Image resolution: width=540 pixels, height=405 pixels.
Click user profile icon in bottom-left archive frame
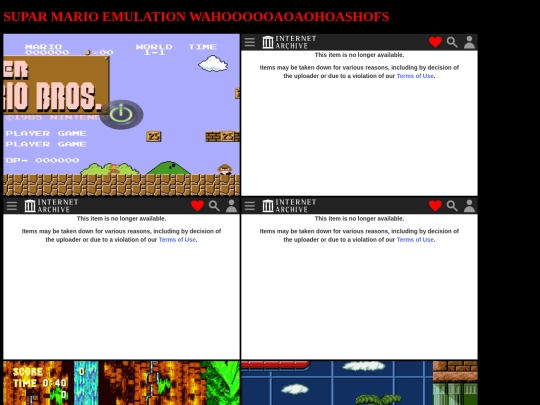coord(231,206)
